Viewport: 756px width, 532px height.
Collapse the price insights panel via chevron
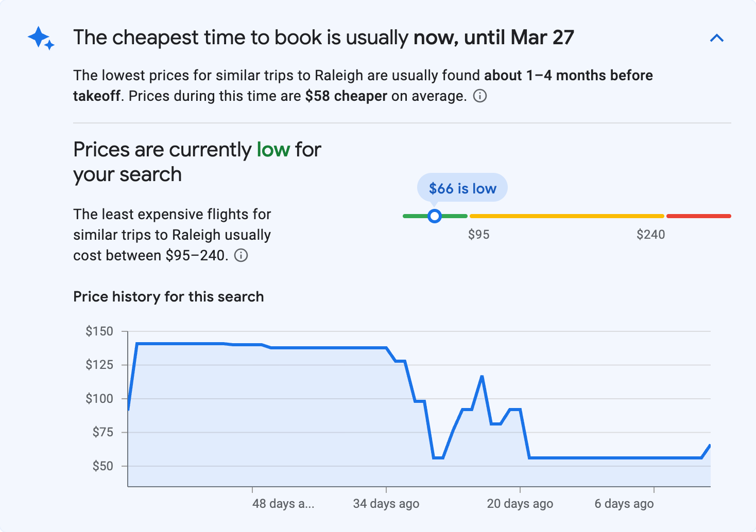pos(717,38)
